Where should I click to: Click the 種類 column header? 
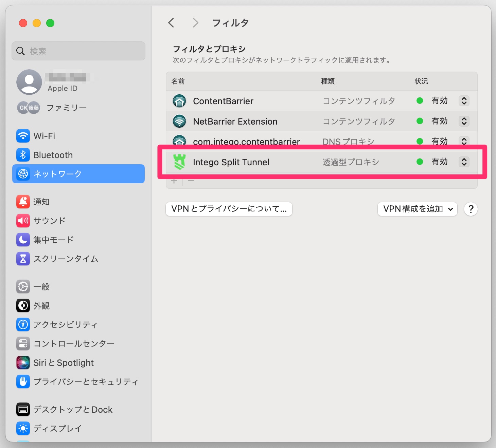coord(328,81)
